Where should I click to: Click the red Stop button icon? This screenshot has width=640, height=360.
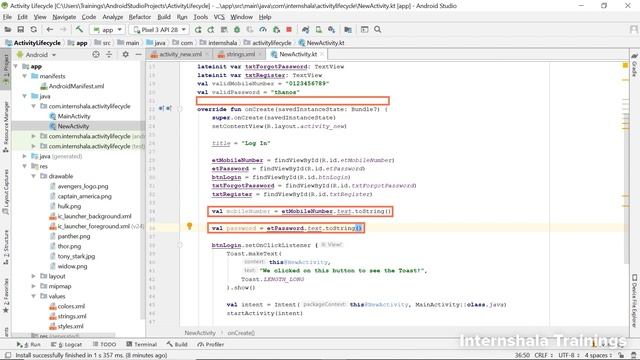pos(289,29)
